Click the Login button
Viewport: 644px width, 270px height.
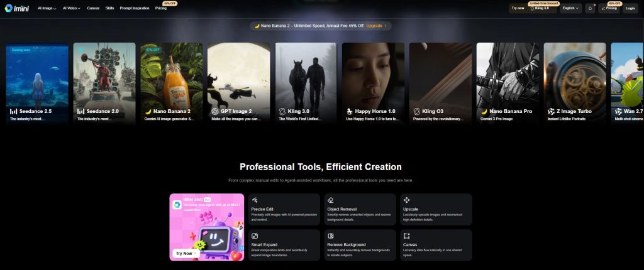click(630, 8)
